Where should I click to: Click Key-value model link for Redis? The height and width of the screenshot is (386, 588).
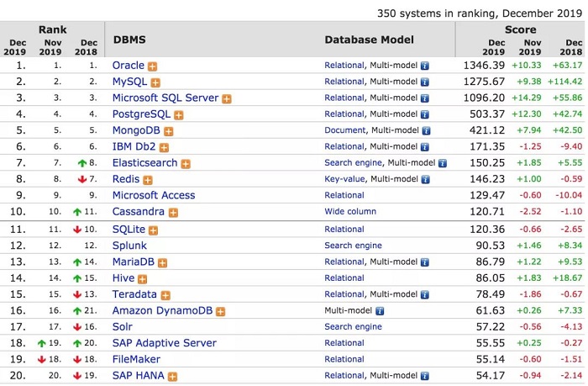[344, 180]
